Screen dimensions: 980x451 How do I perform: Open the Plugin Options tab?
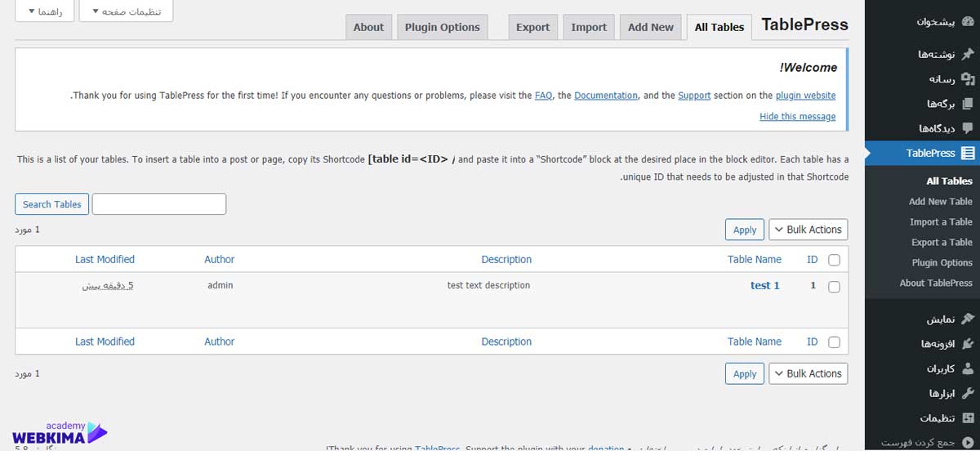pyautogui.click(x=443, y=27)
